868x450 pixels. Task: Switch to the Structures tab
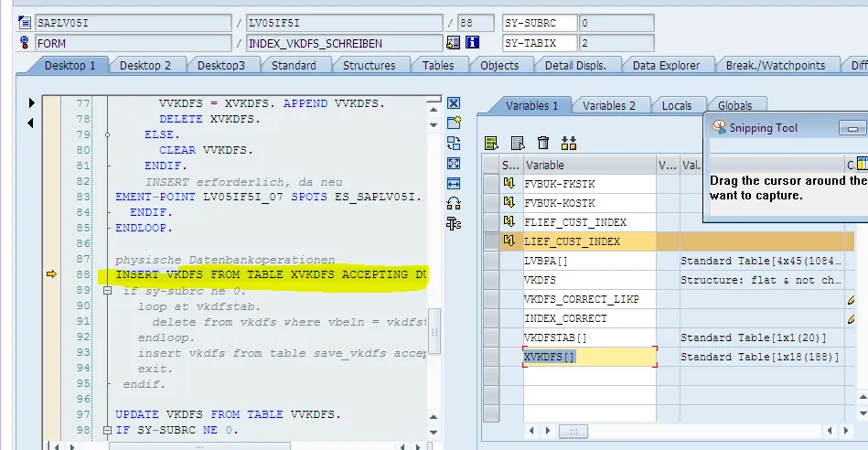pos(369,65)
